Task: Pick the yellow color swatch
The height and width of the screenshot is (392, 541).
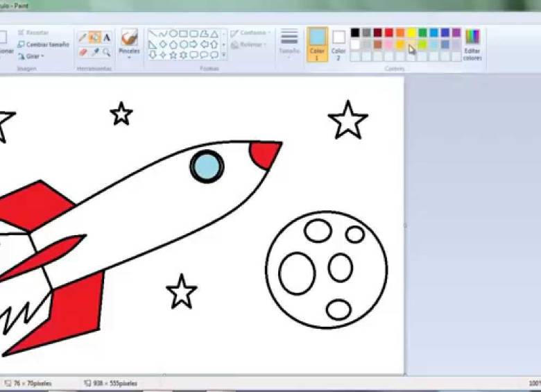Action: tap(411, 33)
